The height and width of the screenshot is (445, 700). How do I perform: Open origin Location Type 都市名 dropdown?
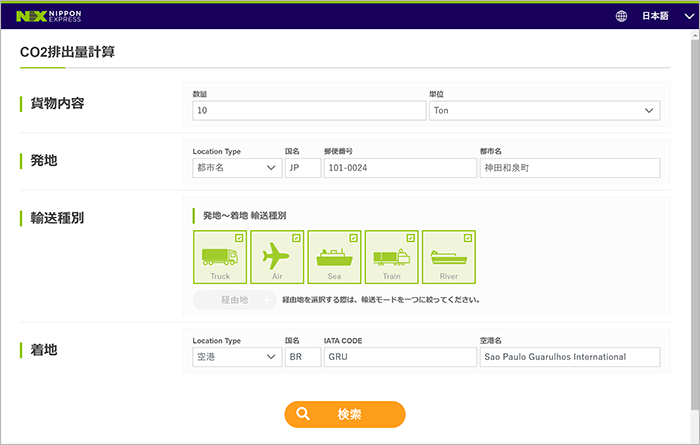tap(236, 168)
